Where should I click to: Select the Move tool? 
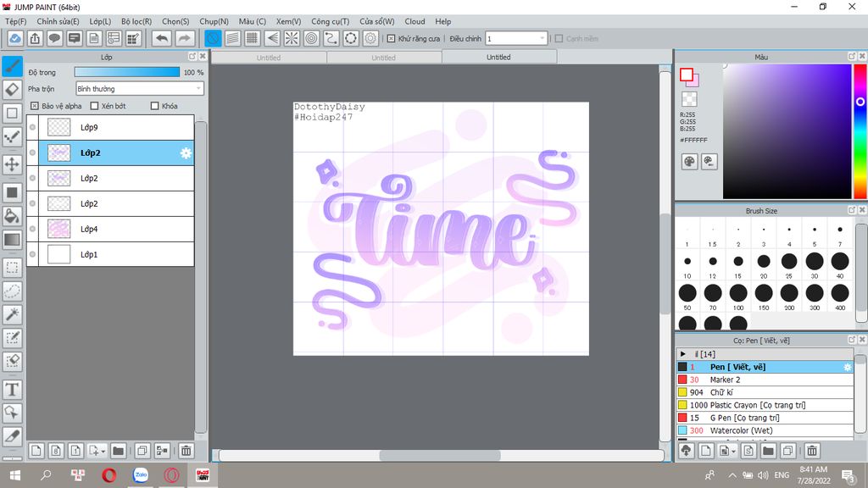coord(12,164)
